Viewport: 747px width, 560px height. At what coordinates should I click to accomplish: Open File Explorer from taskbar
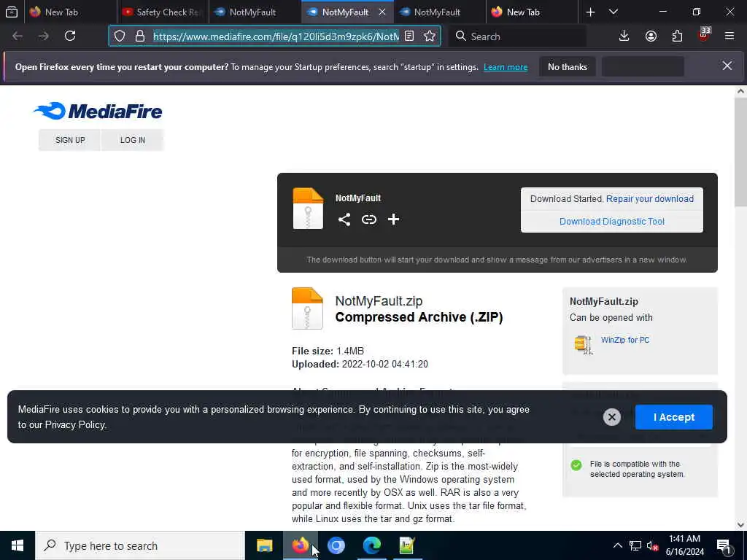pyautogui.click(x=264, y=545)
